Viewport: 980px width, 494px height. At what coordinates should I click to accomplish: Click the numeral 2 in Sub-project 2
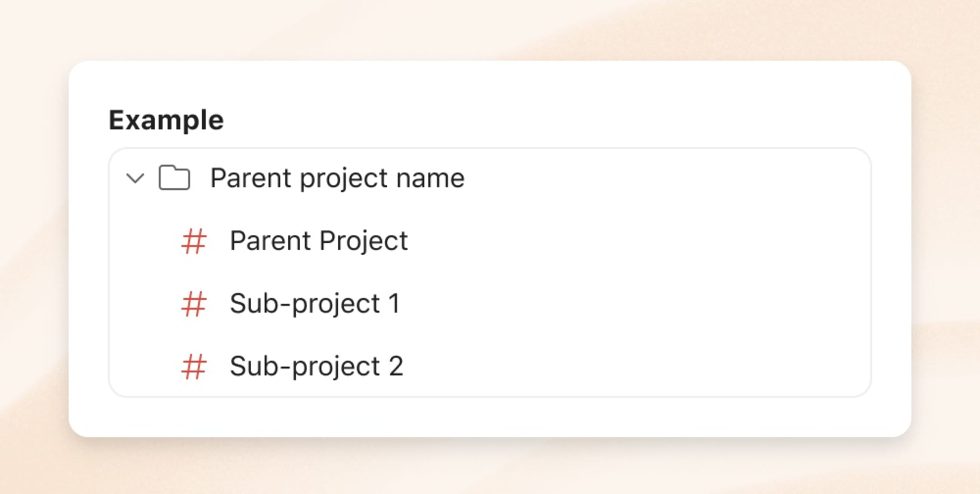coord(396,367)
